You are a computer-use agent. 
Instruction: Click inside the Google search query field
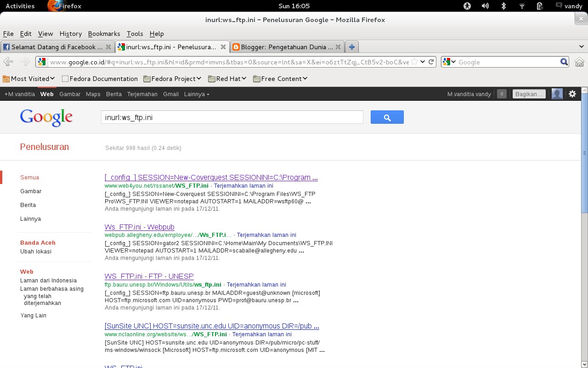232,117
